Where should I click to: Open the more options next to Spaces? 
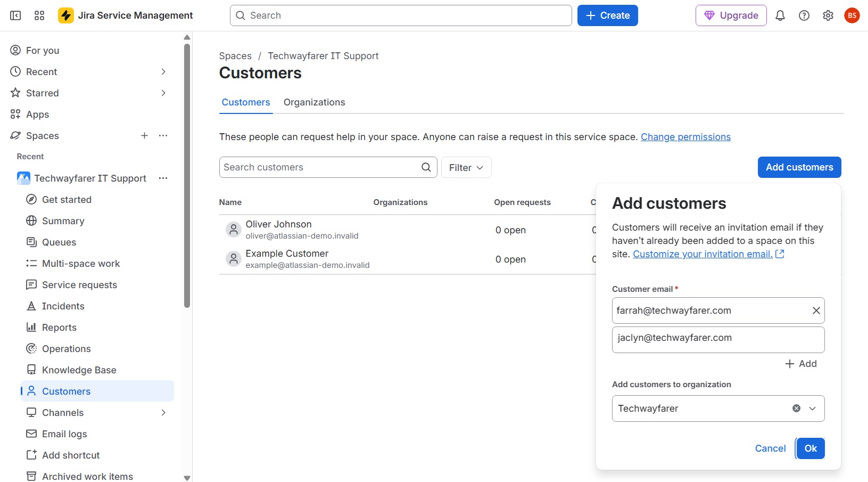pos(163,135)
